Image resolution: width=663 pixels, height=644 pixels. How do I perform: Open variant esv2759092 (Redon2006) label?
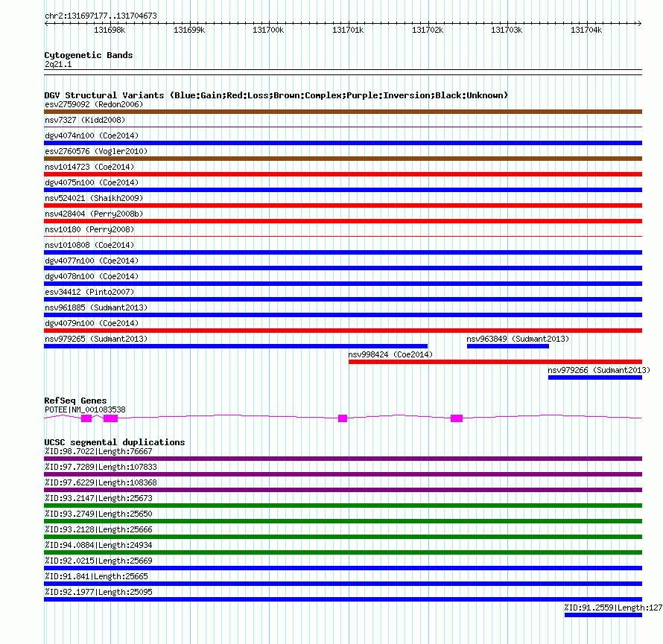(94, 104)
